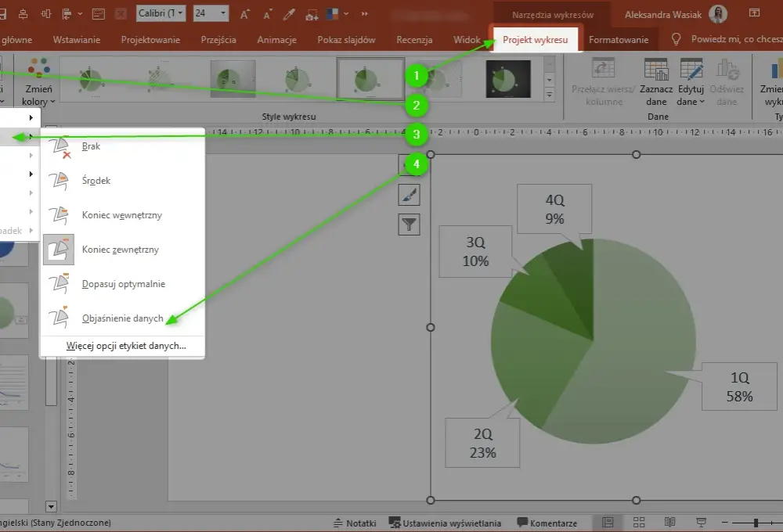Switch to the Recenzja tab
783x532 pixels.
coord(414,39)
